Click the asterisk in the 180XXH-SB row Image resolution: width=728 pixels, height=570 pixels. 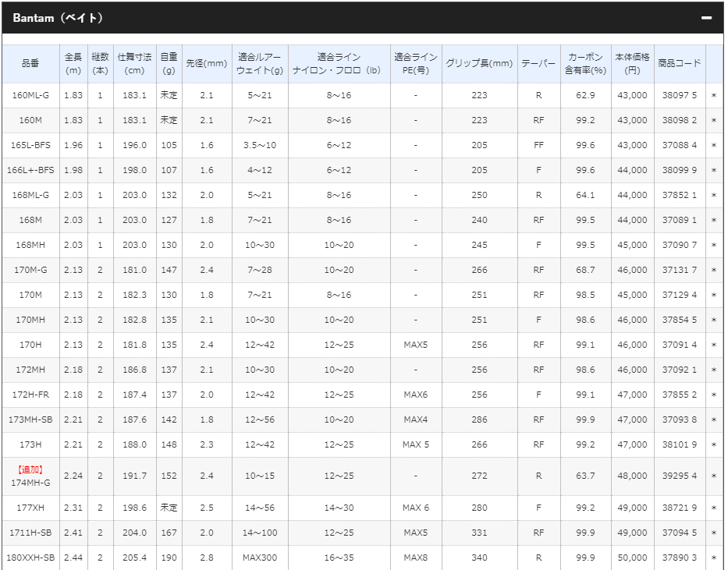tap(713, 558)
